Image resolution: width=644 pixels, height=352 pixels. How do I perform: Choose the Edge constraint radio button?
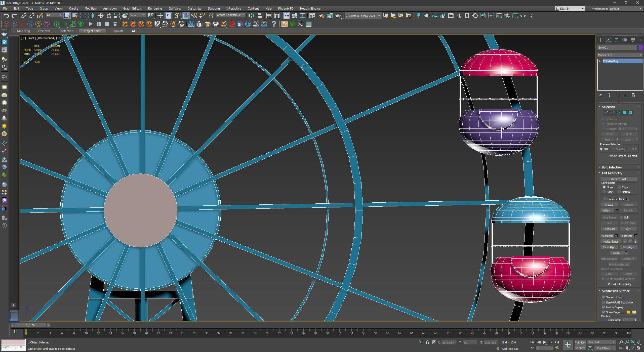click(620, 187)
